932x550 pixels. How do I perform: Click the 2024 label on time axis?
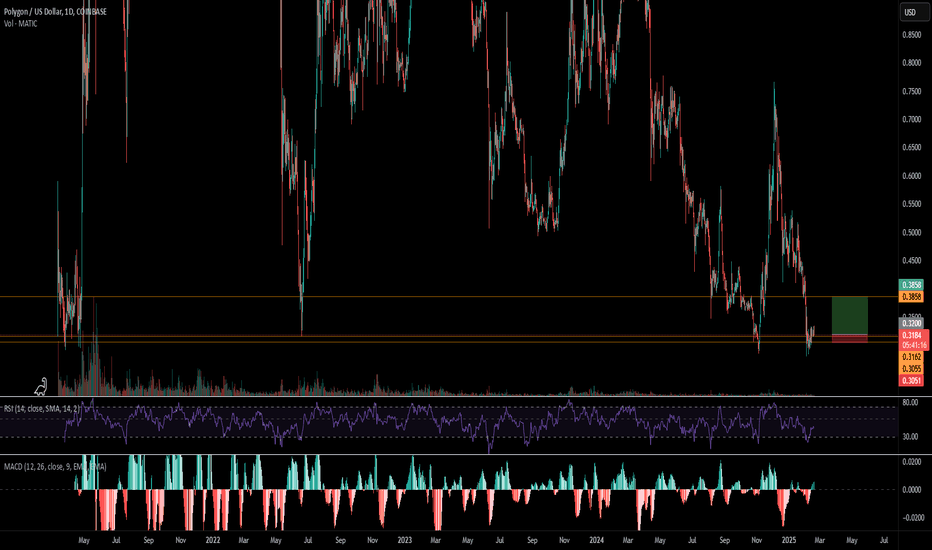(596, 540)
